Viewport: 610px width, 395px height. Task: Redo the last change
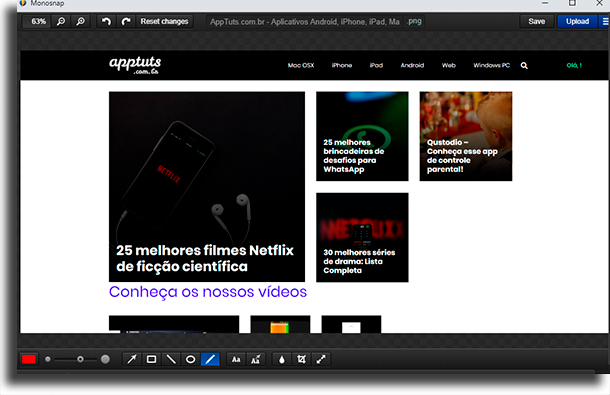pos(126,21)
